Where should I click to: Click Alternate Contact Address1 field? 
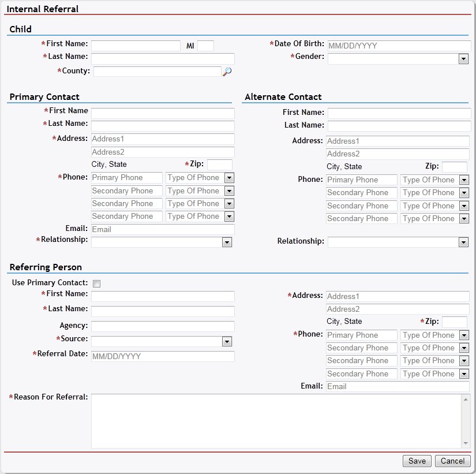click(398, 141)
